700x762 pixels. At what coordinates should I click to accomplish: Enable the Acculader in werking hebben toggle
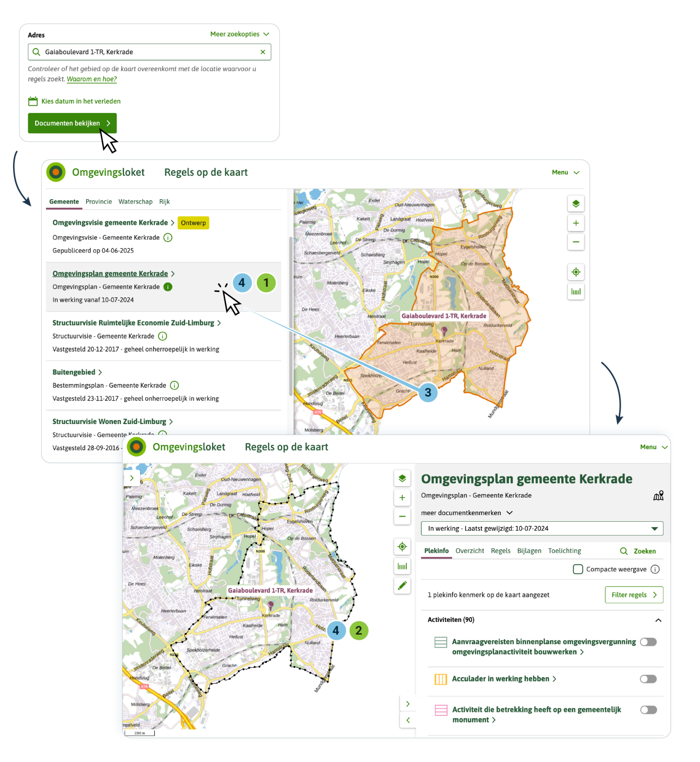(x=648, y=679)
